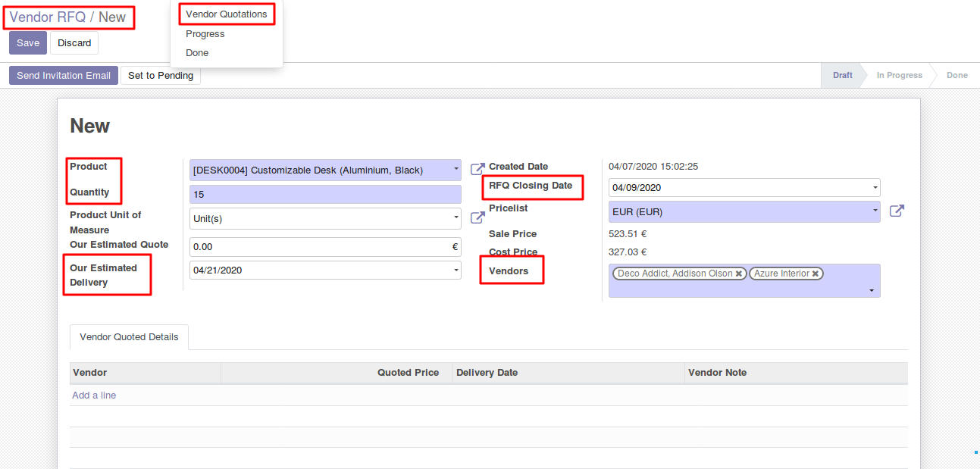Open Product Unit of Measure external link
The width and height of the screenshot is (980, 469).
click(477, 218)
